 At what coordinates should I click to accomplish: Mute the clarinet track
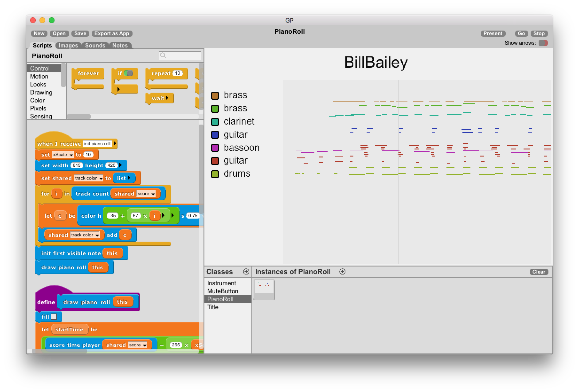pos(215,122)
